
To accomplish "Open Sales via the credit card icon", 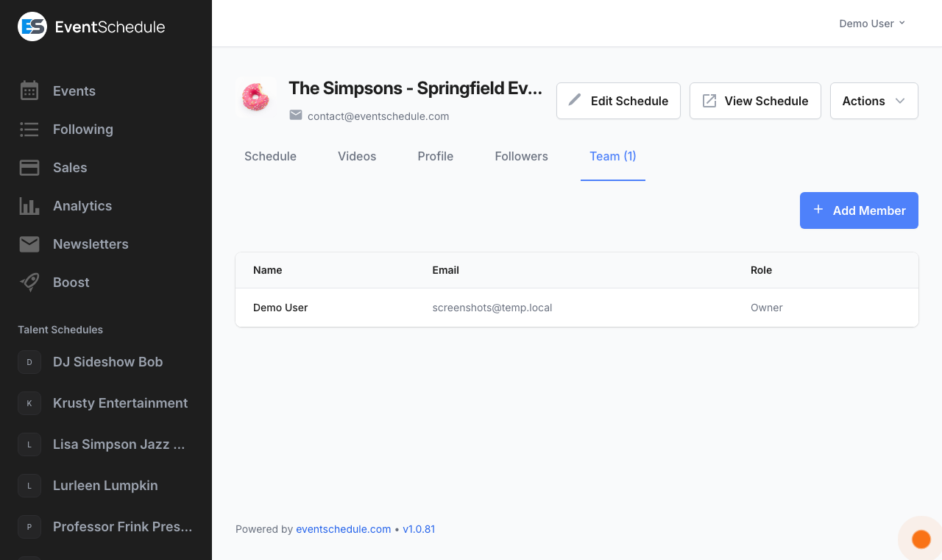I will pos(29,168).
